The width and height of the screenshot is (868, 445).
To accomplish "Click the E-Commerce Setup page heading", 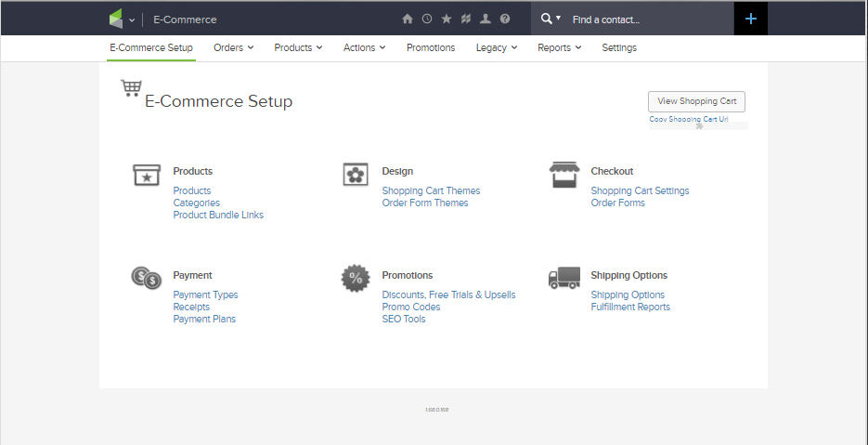I will tap(219, 101).
